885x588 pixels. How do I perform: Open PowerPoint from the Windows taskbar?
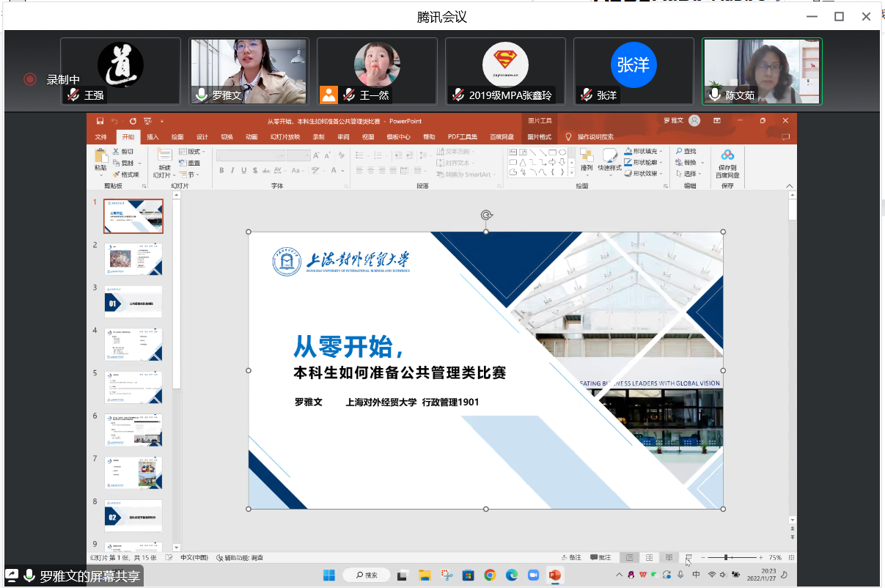[554, 575]
